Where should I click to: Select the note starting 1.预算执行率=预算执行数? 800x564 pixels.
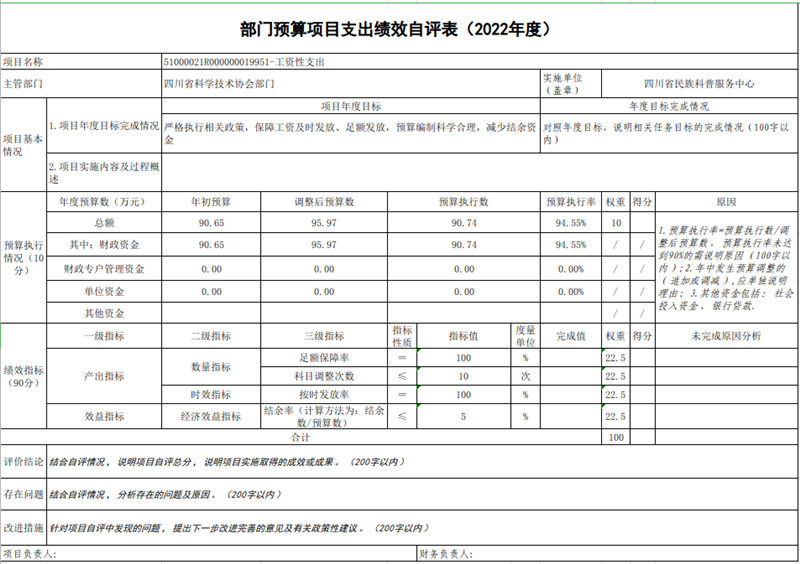tap(726, 268)
